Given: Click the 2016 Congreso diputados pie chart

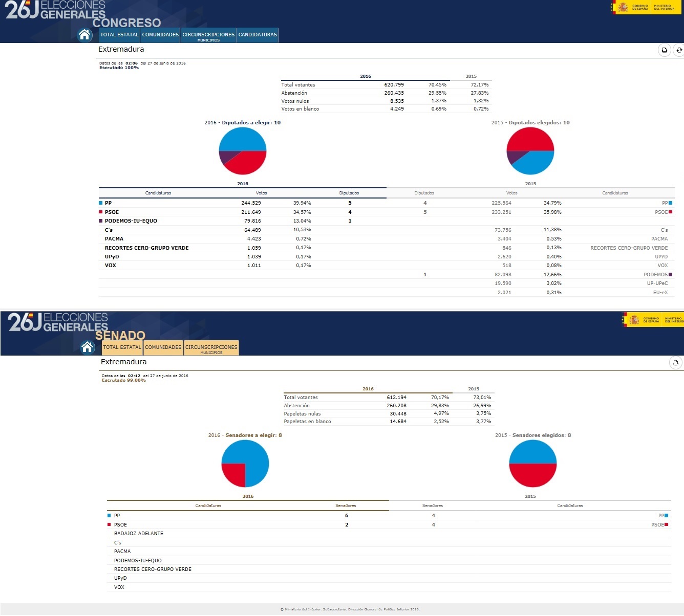Looking at the screenshot, I should (243, 151).
